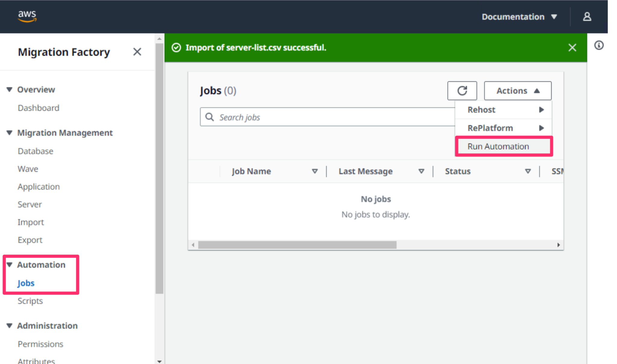Go to the Dashboard page
This screenshot has width=617, height=364.
tap(38, 108)
